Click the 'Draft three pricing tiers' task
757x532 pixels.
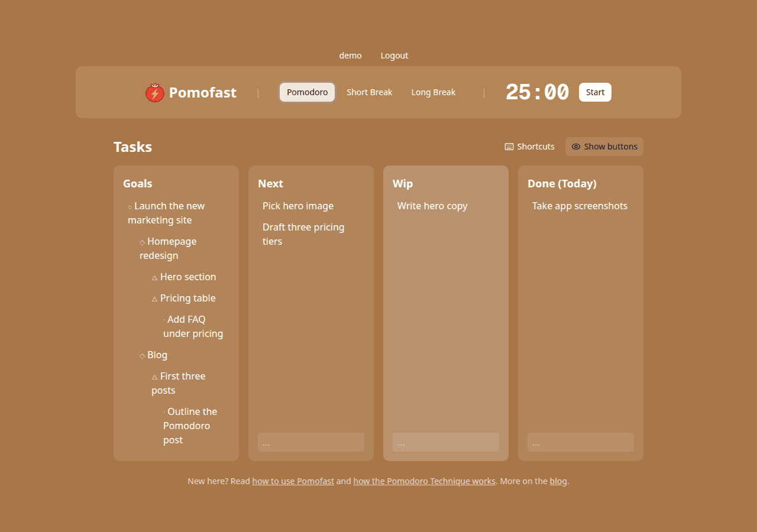[311, 234]
